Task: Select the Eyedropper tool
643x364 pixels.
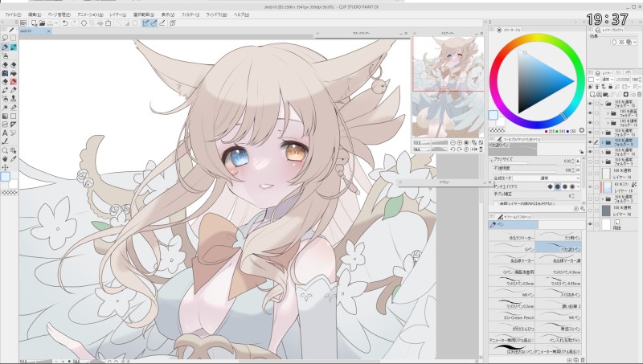Action: click(x=13, y=158)
